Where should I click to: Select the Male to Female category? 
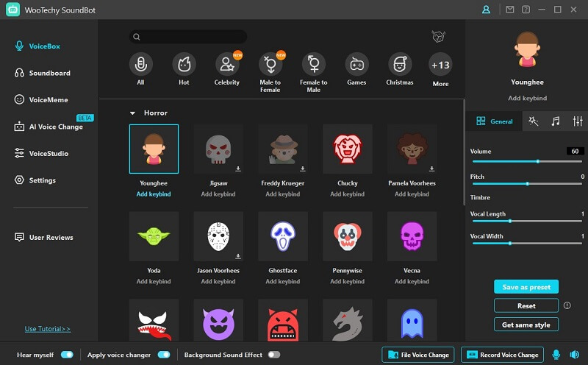point(270,65)
